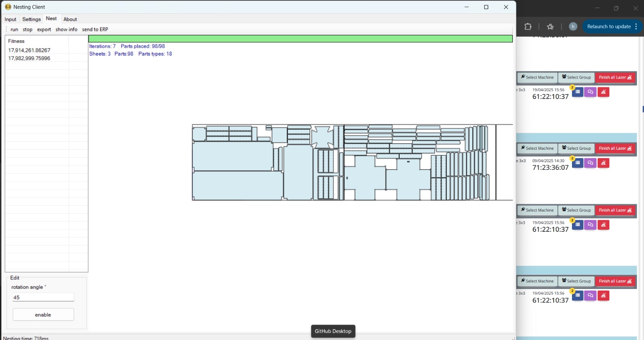
Task: Click red laser icon beside 71:23:36:07
Action: [x=603, y=163]
